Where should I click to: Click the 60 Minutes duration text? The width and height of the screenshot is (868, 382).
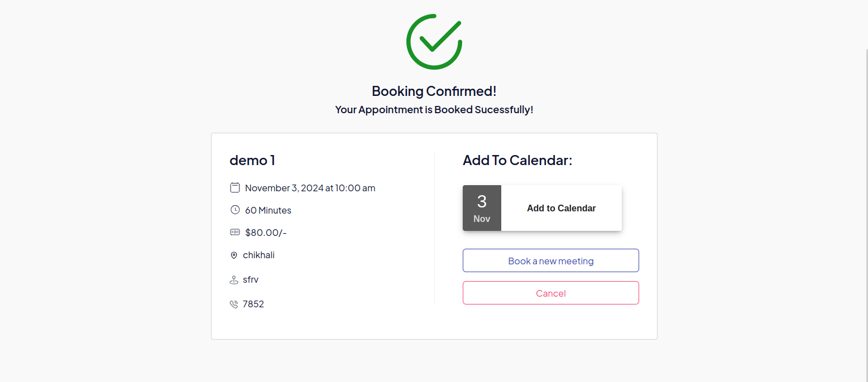coord(268,210)
